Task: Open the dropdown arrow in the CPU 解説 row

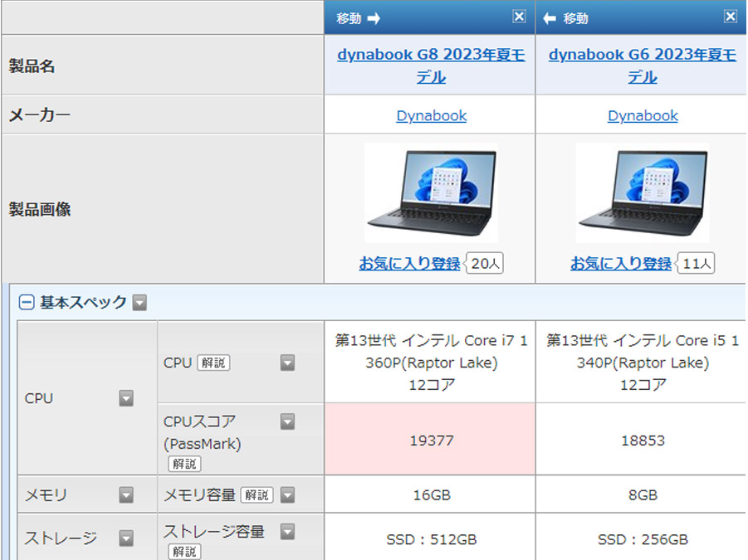Action: point(287,363)
